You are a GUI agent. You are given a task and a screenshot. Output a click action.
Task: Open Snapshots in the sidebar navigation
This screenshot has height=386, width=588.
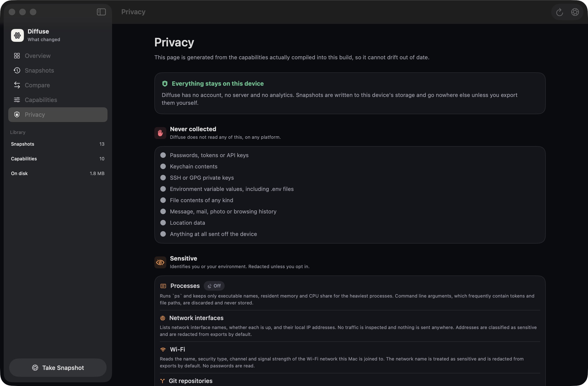click(58, 71)
